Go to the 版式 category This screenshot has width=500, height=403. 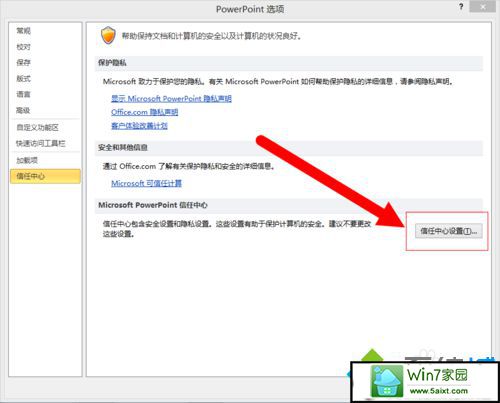point(23,78)
